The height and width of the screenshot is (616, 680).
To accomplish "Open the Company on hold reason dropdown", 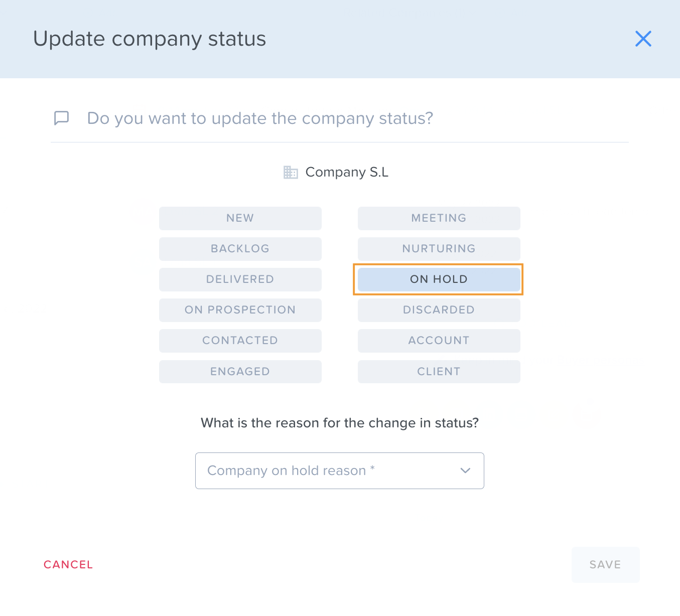I will coord(340,471).
